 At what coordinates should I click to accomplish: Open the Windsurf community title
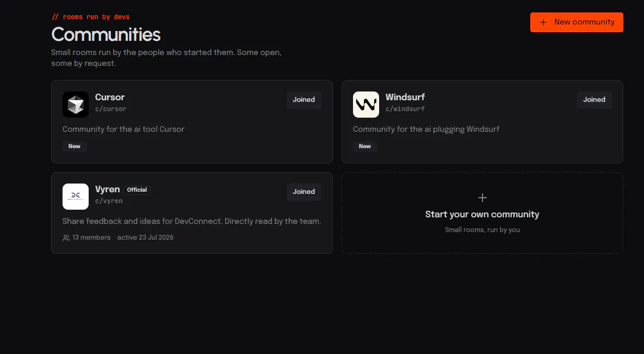point(405,97)
